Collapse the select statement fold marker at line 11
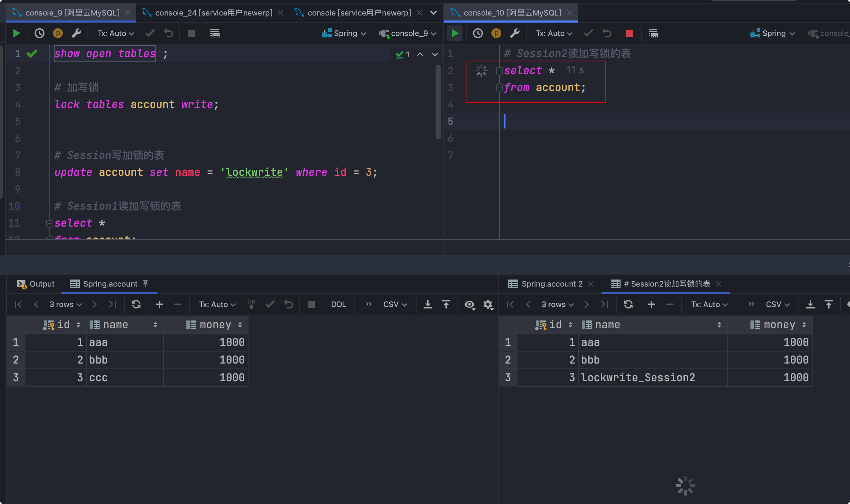 click(x=49, y=223)
